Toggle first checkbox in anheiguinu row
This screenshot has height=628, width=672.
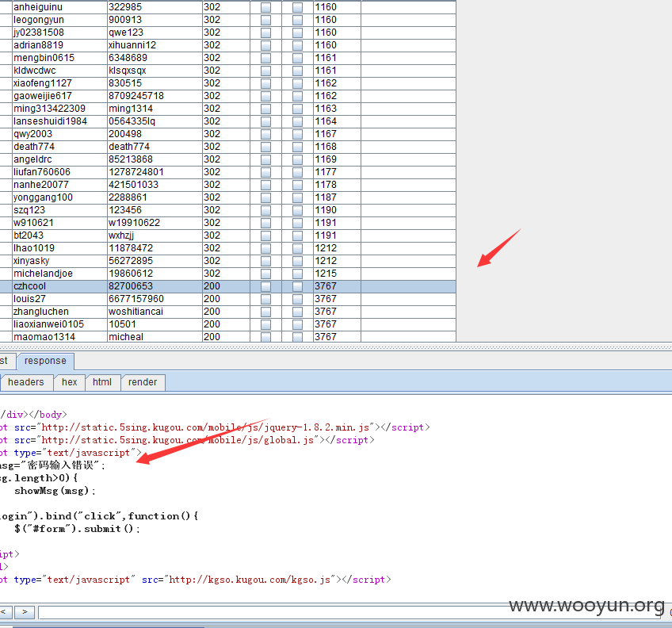(265, 7)
